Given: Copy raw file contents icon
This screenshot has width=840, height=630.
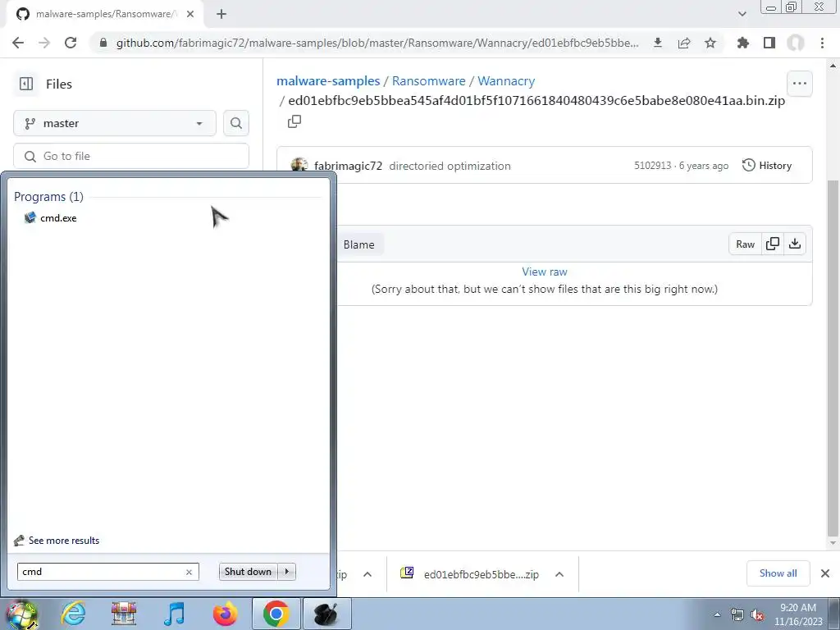Looking at the screenshot, I should pos(773,244).
